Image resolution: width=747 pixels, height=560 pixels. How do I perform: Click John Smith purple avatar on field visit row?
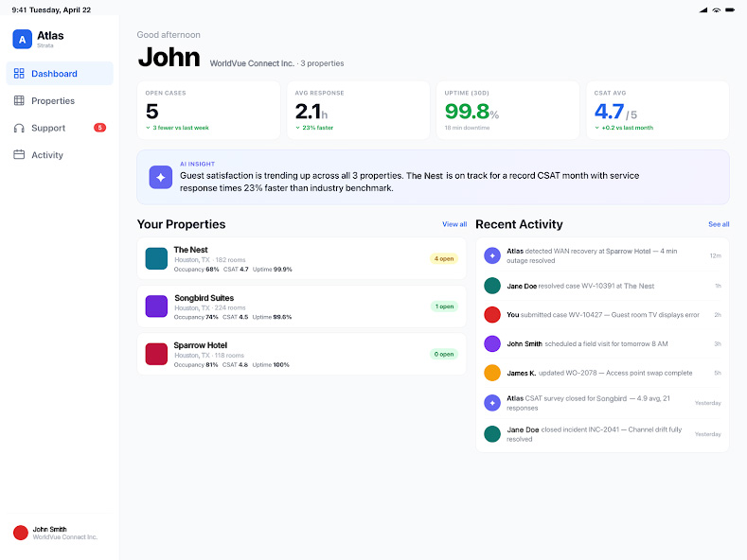[492, 343]
